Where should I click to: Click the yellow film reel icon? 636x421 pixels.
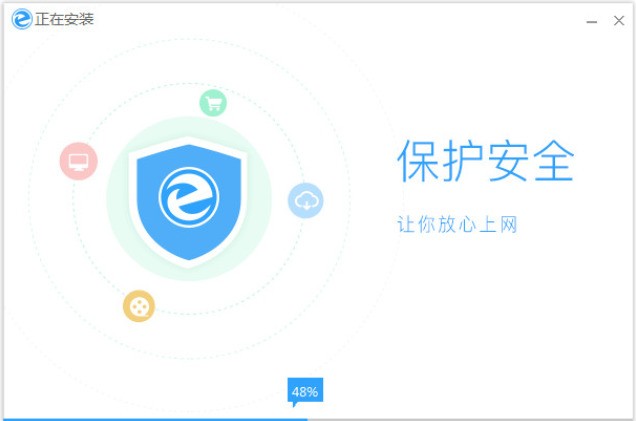[x=139, y=306]
